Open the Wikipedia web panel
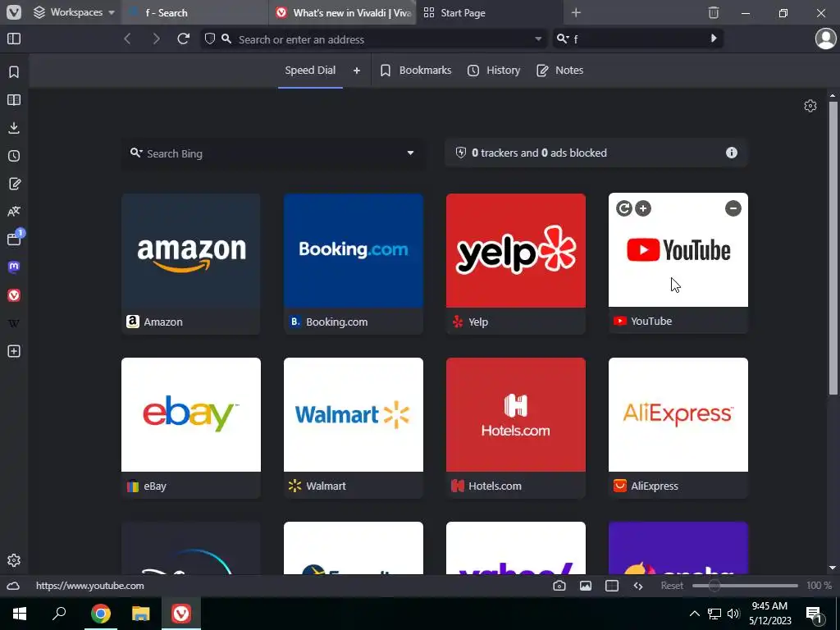The width and height of the screenshot is (840, 630). click(14, 323)
